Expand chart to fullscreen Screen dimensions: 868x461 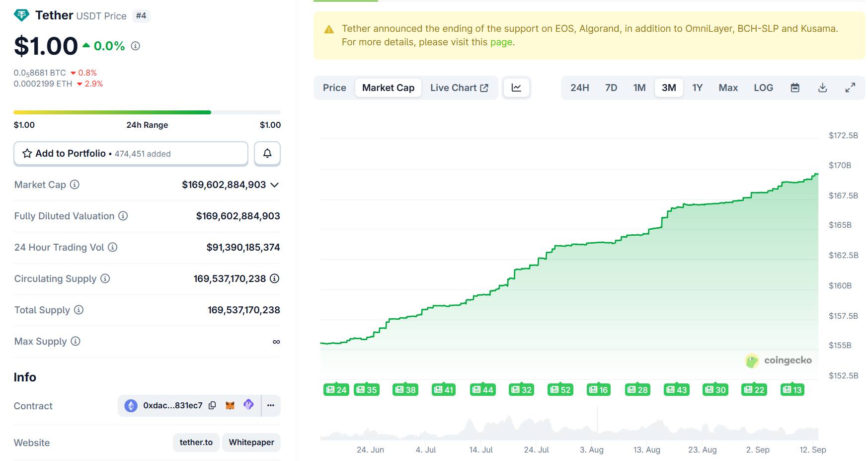tap(851, 88)
